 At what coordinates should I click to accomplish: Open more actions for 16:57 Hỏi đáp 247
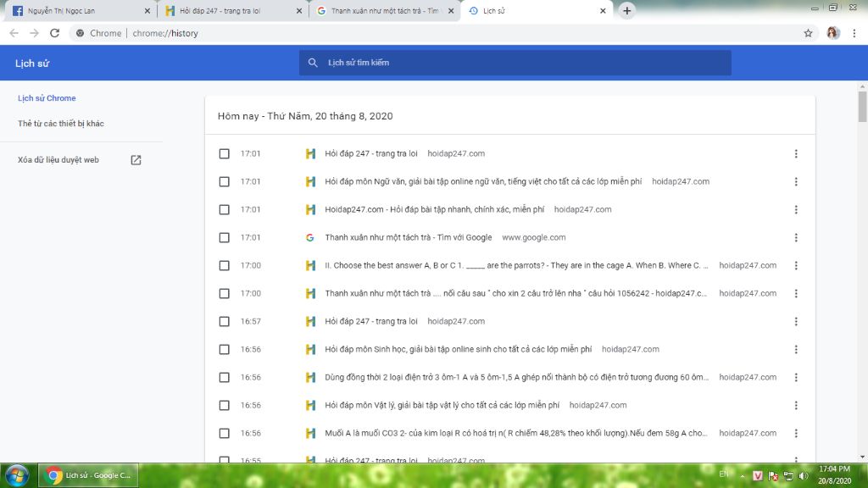point(796,321)
